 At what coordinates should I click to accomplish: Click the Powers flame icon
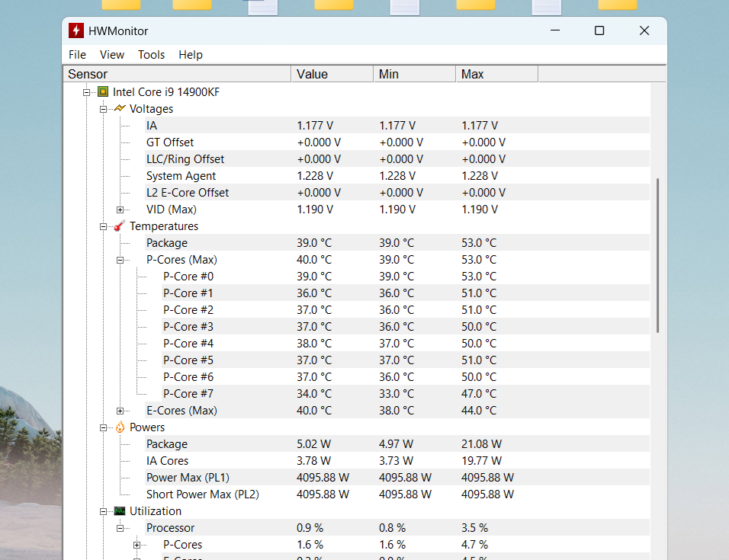tap(120, 427)
